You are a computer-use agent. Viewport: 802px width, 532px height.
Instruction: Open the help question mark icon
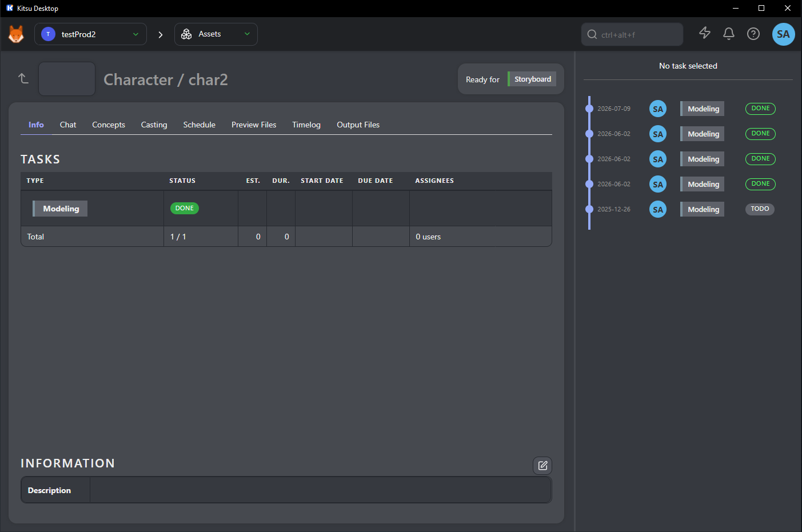tap(753, 34)
